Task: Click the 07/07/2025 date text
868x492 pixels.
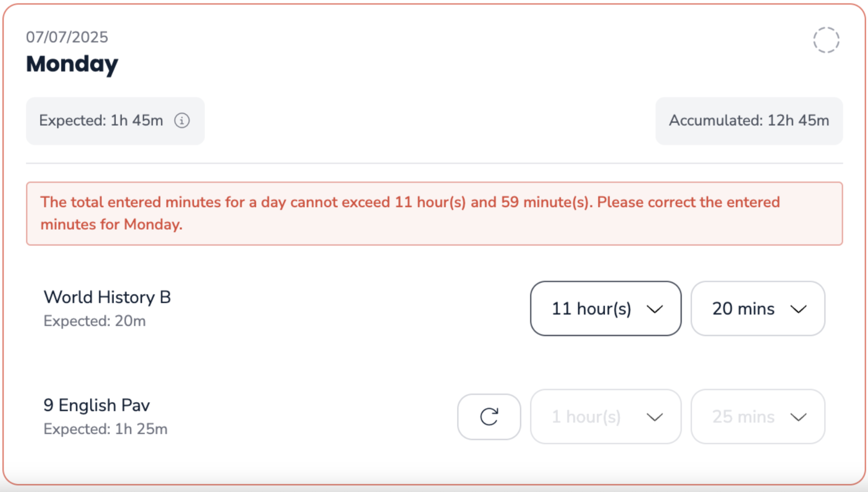Action: (x=67, y=37)
